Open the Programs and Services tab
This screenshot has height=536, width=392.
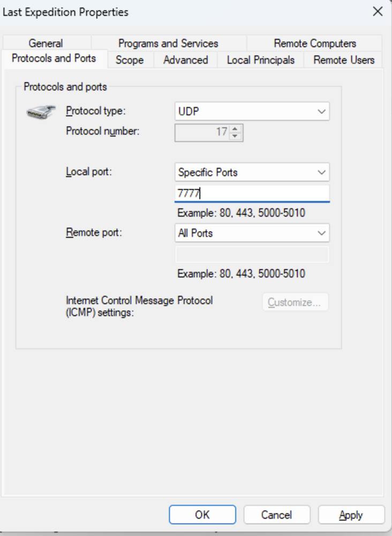(x=168, y=43)
